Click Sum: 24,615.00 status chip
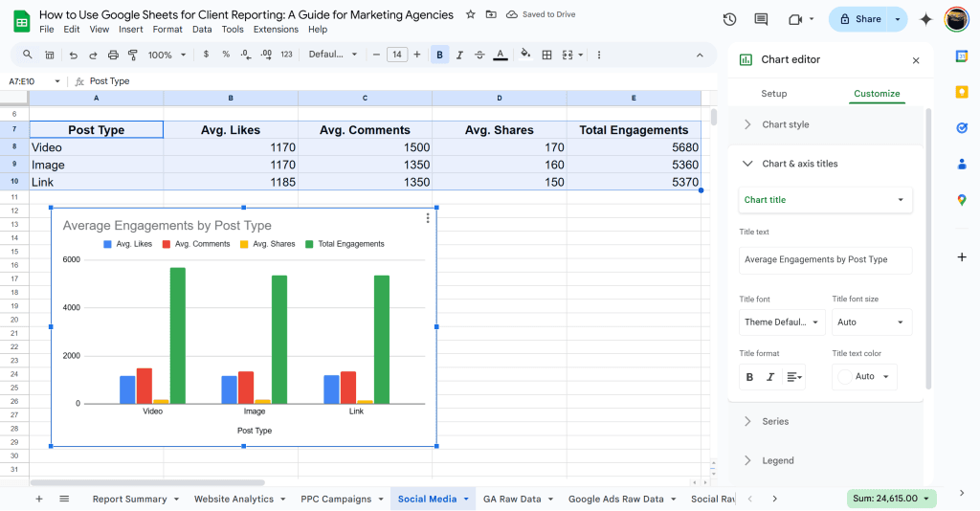Viewport: 980px width, 511px height. pos(891,499)
